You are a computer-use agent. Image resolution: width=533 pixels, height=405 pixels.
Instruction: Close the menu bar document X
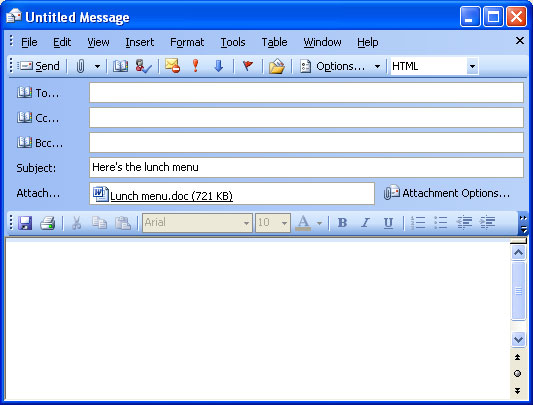click(x=519, y=41)
